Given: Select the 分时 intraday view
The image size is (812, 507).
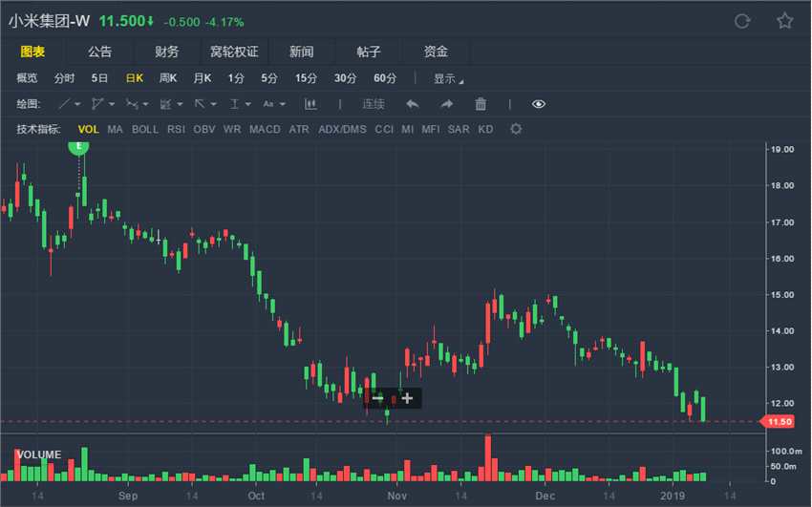Looking at the screenshot, I should [64, 78].
